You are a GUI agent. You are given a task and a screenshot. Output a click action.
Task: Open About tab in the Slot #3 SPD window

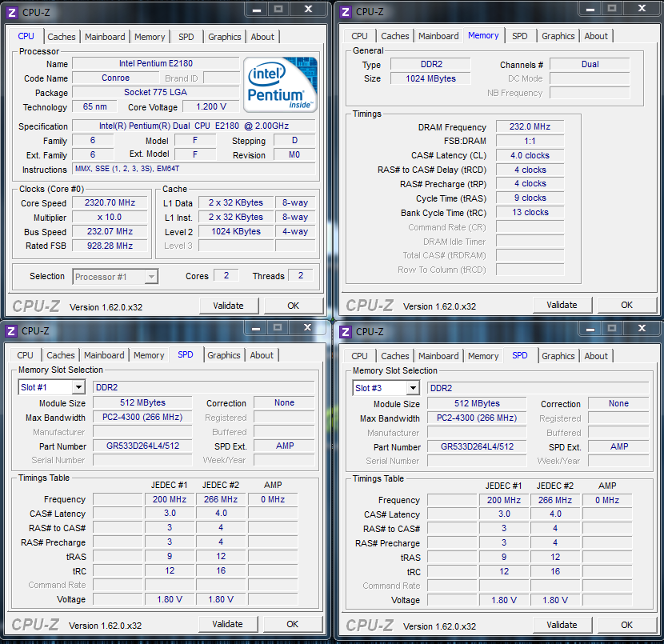click(596, 356)
